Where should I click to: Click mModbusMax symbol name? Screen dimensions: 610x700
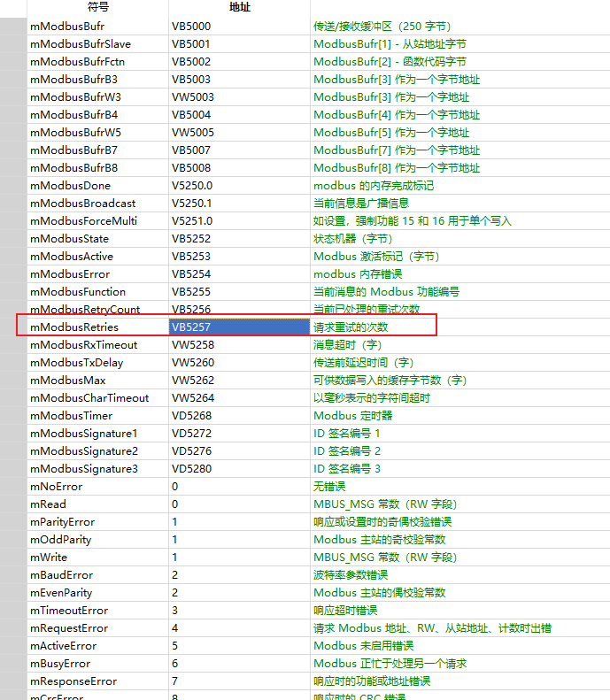coord(68,381)
